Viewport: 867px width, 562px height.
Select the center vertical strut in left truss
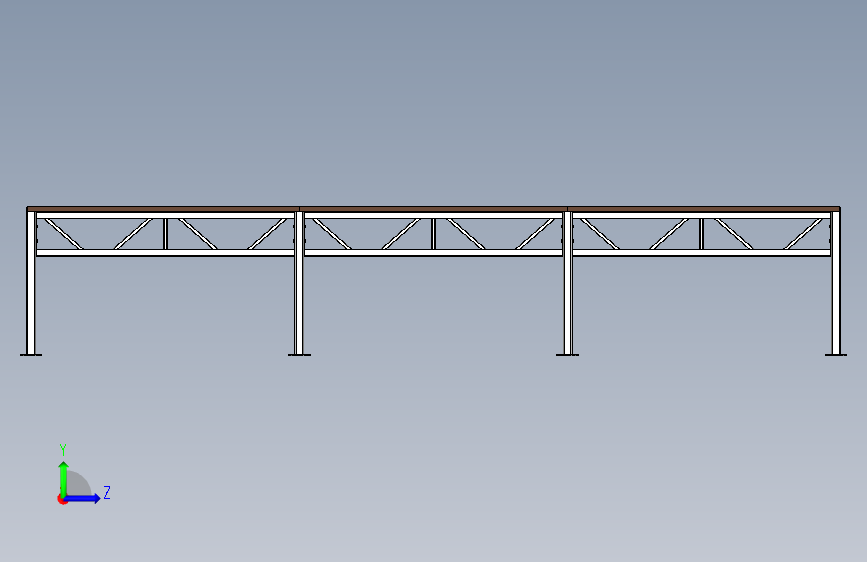(165, 234)
